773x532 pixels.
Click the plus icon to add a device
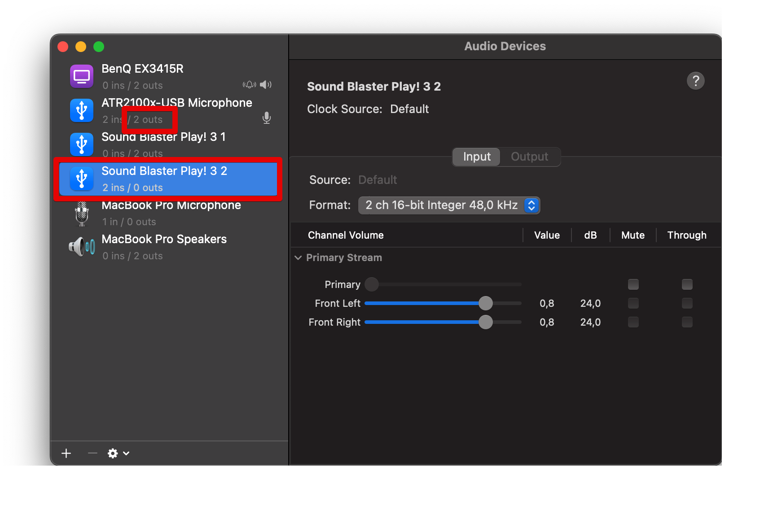[66, 454]
